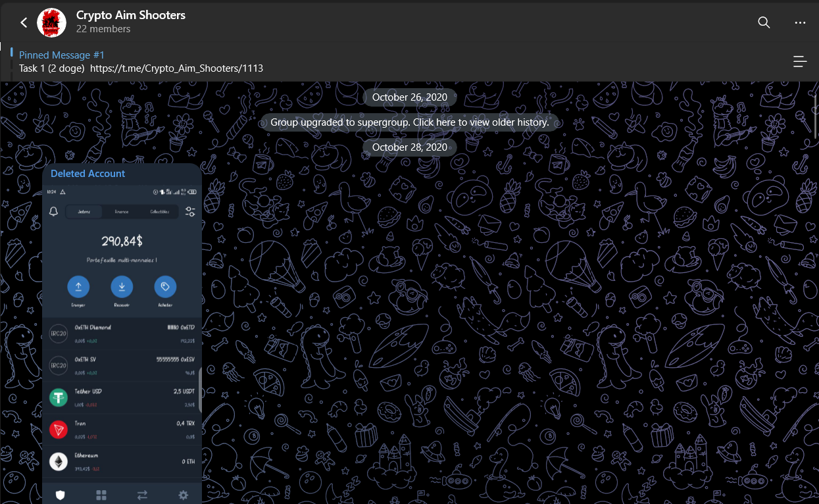Open wallet screenshot at the 290,84$ balance
The image size is (819, 504).
pyautogui.click(x=122, y=241)
